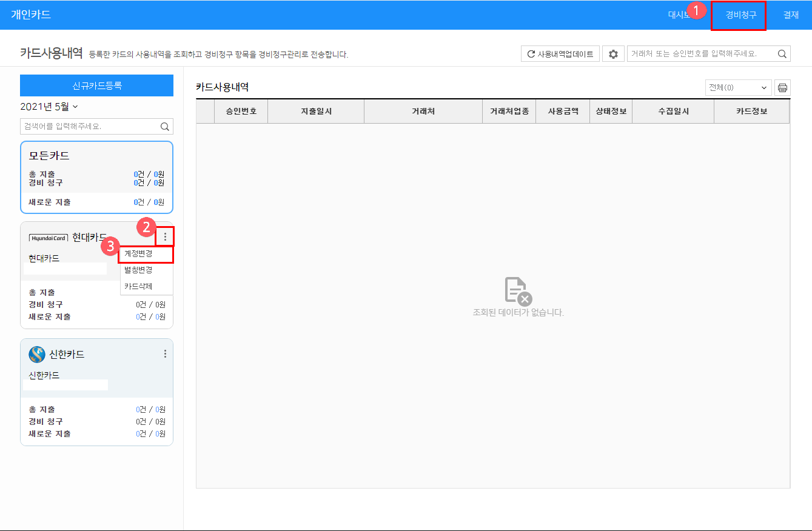
Task: Click the settings gear icon
Action: tap(613, 54)
